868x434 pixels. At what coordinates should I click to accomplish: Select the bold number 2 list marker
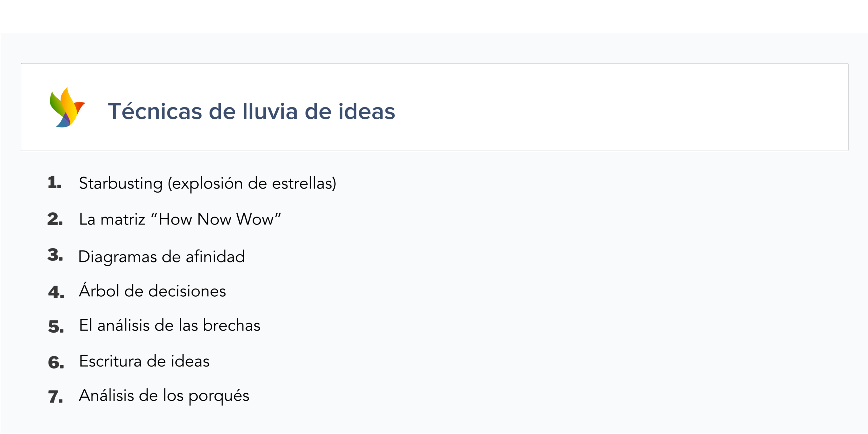[55, 219]
